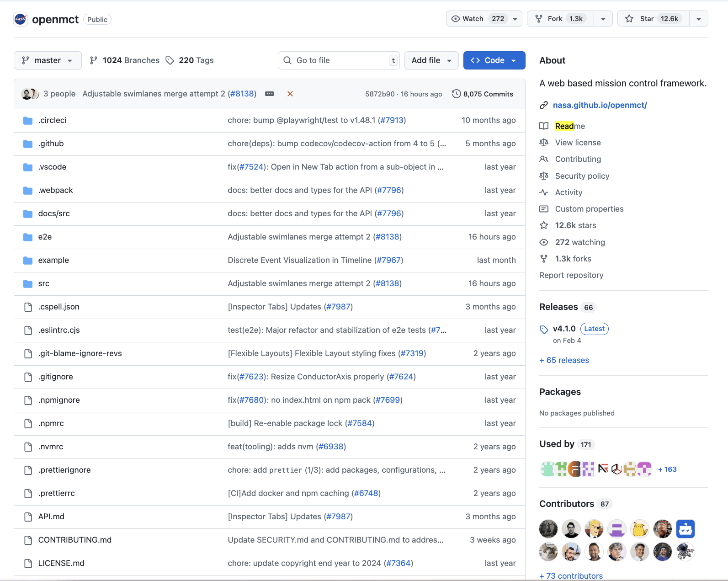728x581 pixels.
Task: Open the Star lists dropdown arrow
Action: (698, 19)
